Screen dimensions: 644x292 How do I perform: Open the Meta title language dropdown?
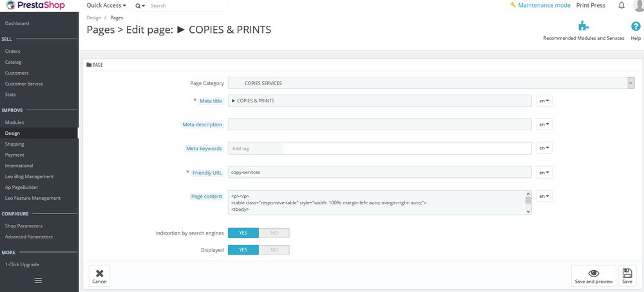pyautogui.click(x=544, y=101)
